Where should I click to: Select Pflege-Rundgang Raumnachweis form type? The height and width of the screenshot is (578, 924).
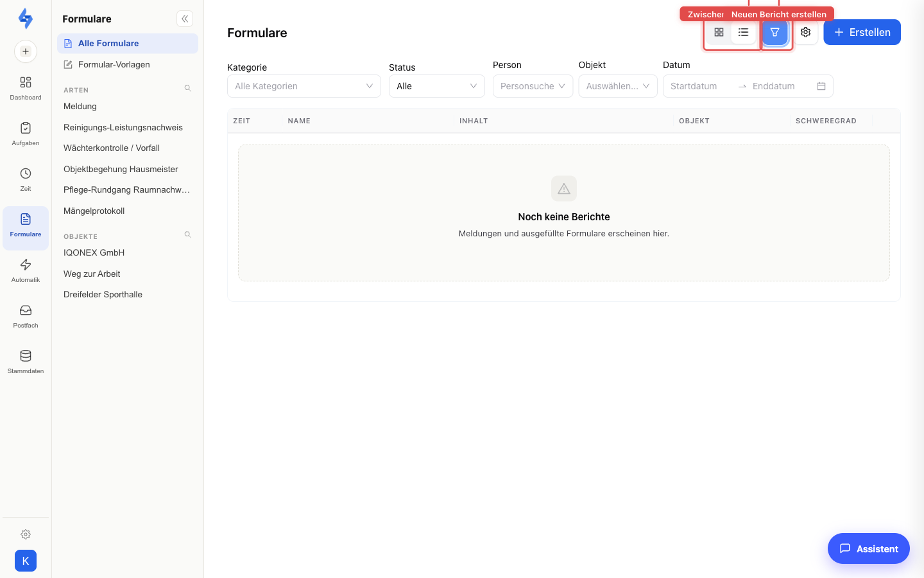click(x=128, y=189)
